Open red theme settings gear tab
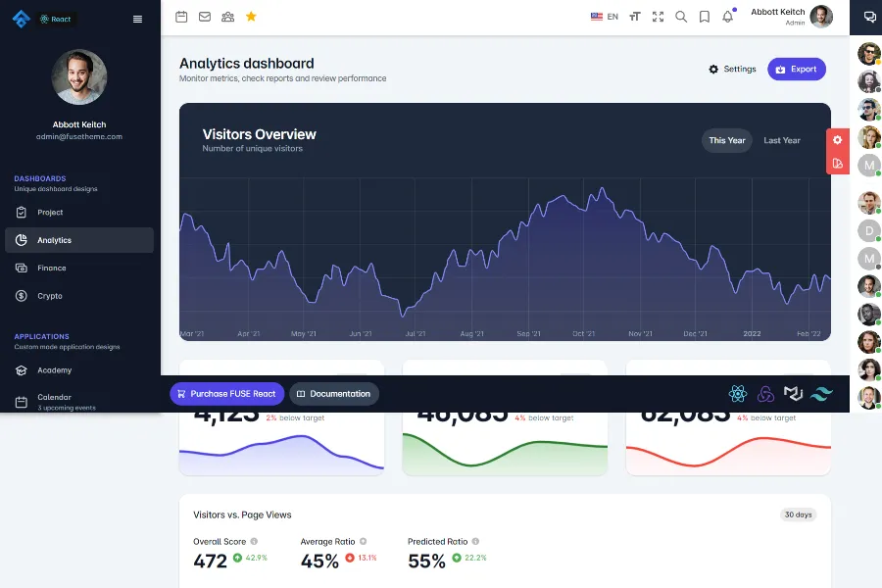The width and height of the screenshot is (882, 588). [x=838, y=140]
